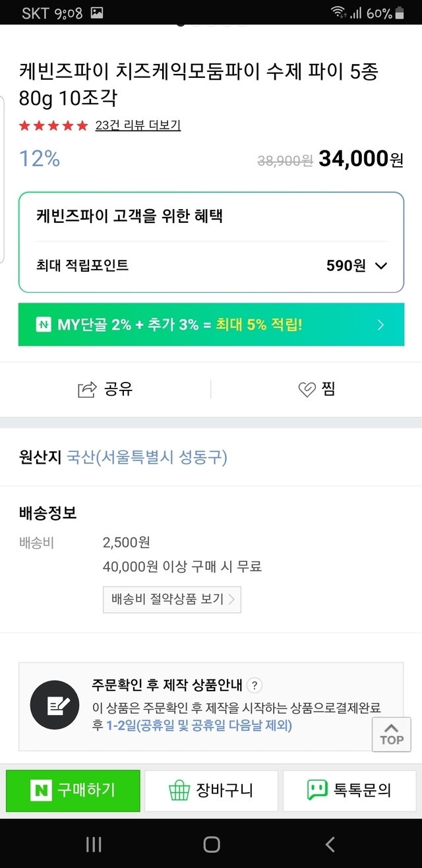Screen dimensions: 422x868
Task: Tap the five-star rating display
Action: (53, 125)
